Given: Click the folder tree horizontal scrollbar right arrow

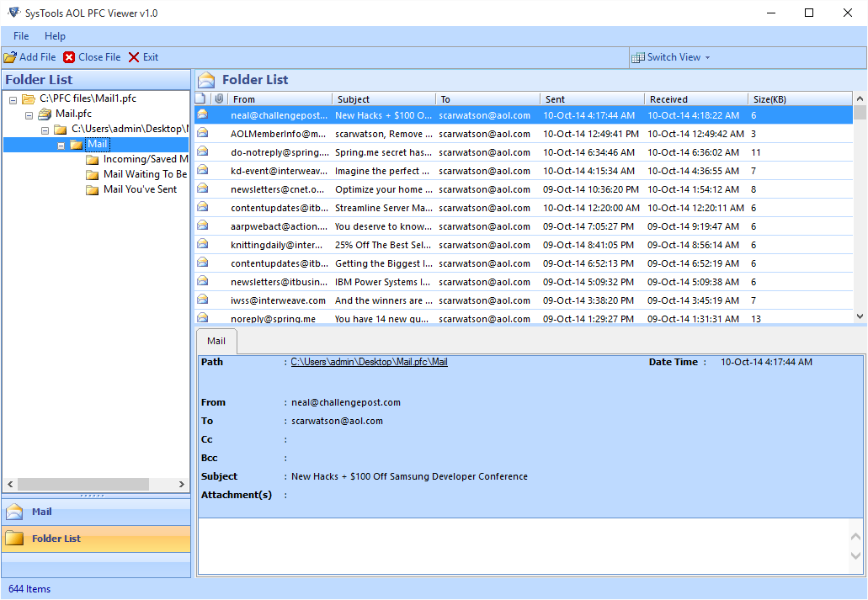Looking at the screenshot, I should (182, 485).
